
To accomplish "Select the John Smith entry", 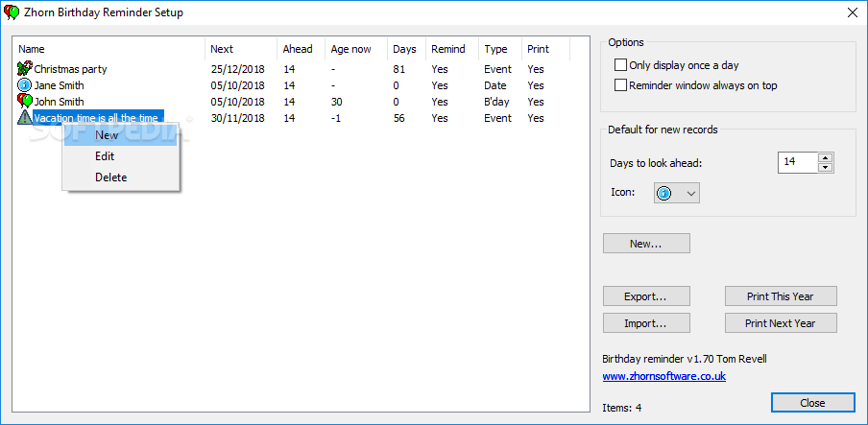I will pos(60,102).
